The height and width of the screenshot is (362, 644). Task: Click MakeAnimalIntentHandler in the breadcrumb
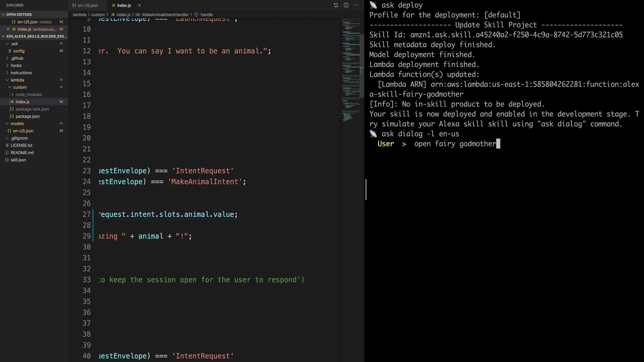point(165,15)
